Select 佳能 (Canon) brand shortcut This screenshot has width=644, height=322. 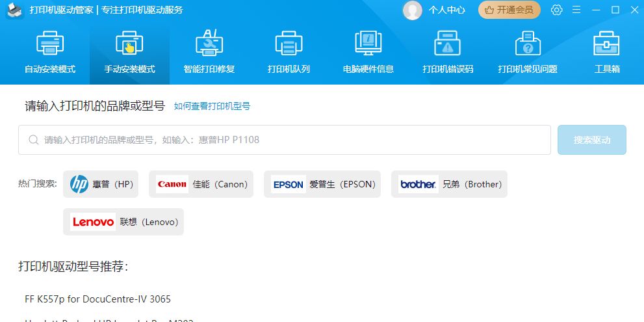(x=202, y=184)
